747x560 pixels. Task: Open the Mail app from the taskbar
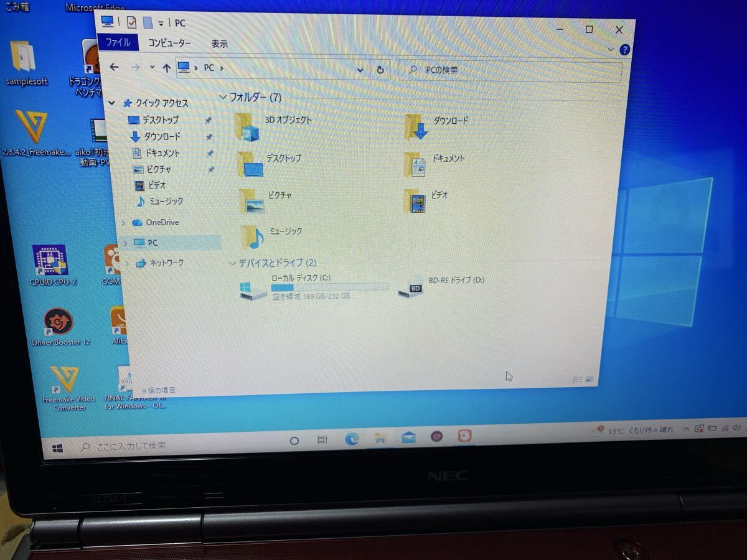[408, 437]
